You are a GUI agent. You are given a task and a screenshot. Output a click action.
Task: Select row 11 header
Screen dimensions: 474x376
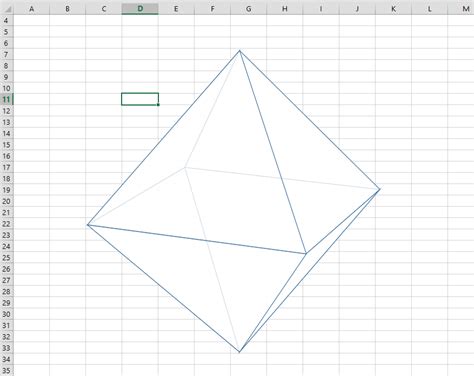(7, 99)
